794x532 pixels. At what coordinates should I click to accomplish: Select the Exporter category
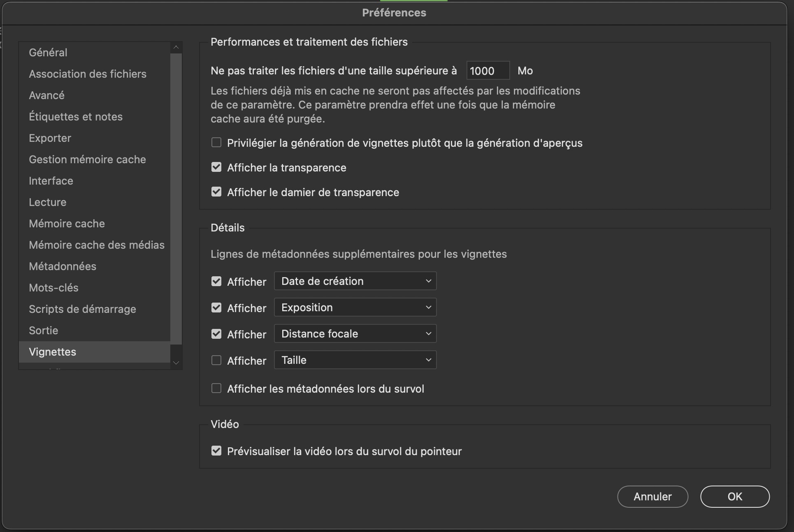click(x=50, y=138)
